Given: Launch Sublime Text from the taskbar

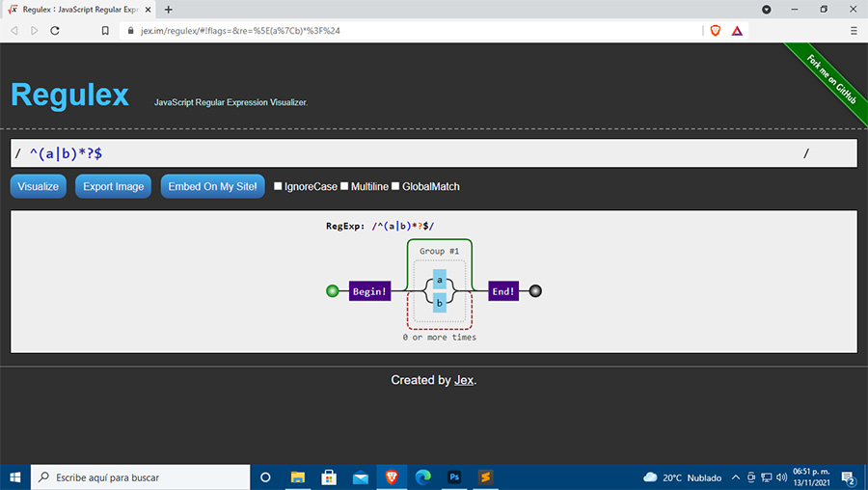Looking at the screenshot, I should [486, 476].
